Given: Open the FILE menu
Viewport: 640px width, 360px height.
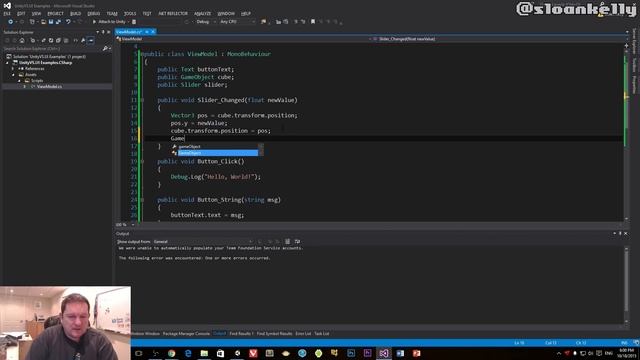Looking at the screenshot, I should (7, 13).
